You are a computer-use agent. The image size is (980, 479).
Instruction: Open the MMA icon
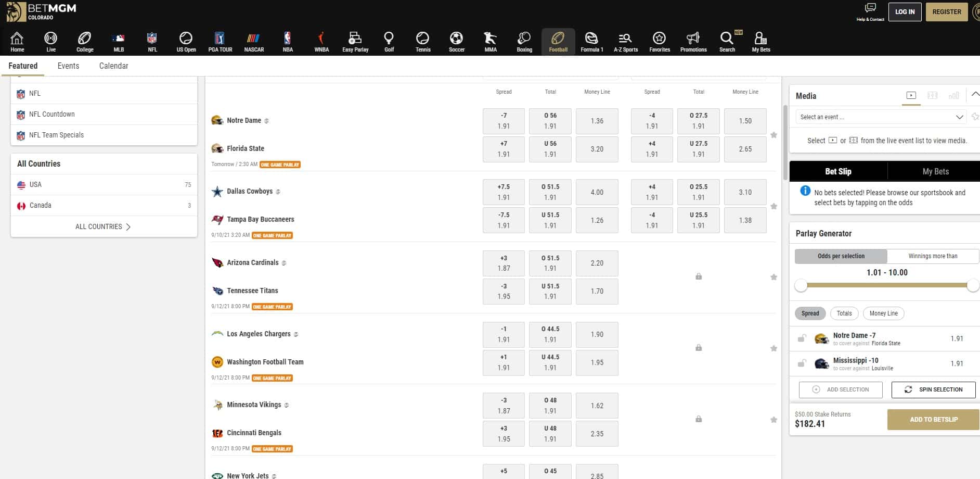click(491, 42)
